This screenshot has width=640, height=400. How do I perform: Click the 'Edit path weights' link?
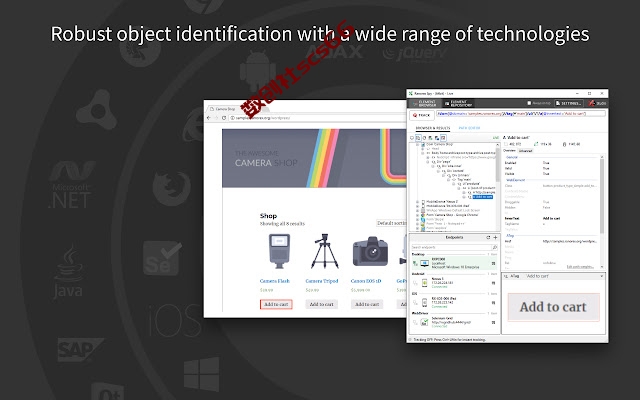point(580,267)
